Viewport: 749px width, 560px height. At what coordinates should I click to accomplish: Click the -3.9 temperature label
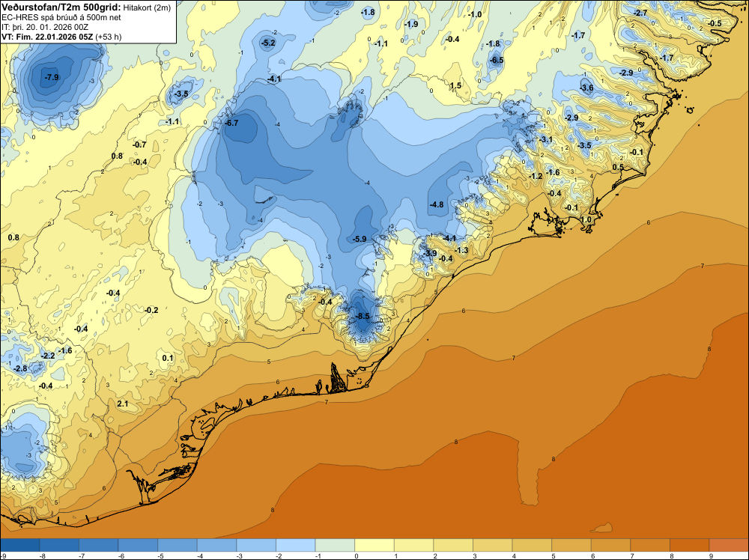pyautogui.click(x=429, y=253)
